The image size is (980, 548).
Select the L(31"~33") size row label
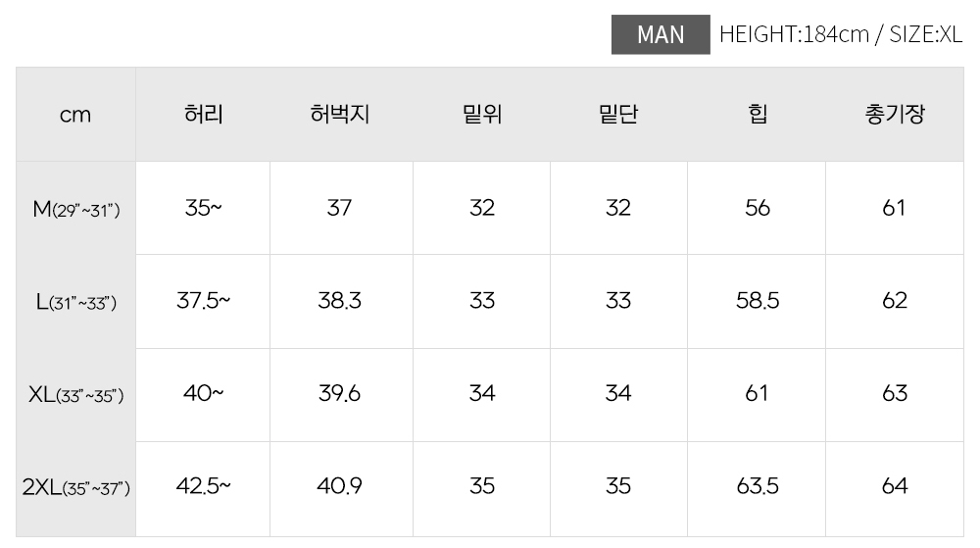click(x=75, y=302)
